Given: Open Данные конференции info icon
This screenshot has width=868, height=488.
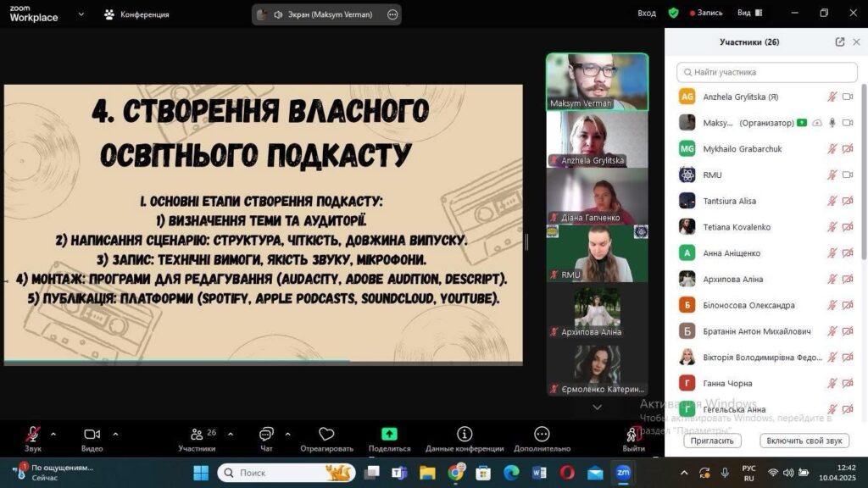Looking at the screenshot, I should 465,435.
